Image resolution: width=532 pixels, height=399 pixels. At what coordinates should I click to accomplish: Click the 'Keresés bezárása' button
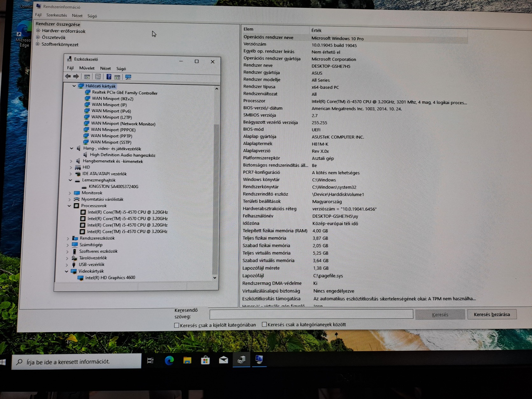tap(492, 314)
